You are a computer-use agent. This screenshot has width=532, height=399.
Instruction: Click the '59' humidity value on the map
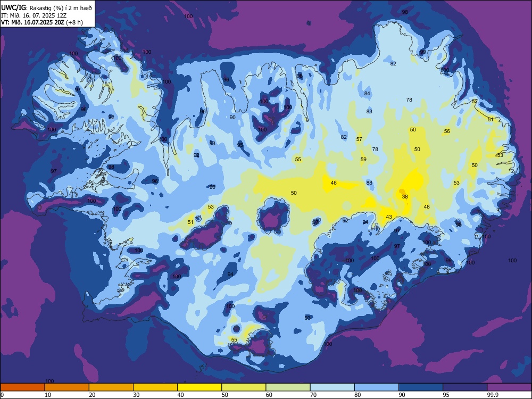pyautogui.click(x=363, y=159)
